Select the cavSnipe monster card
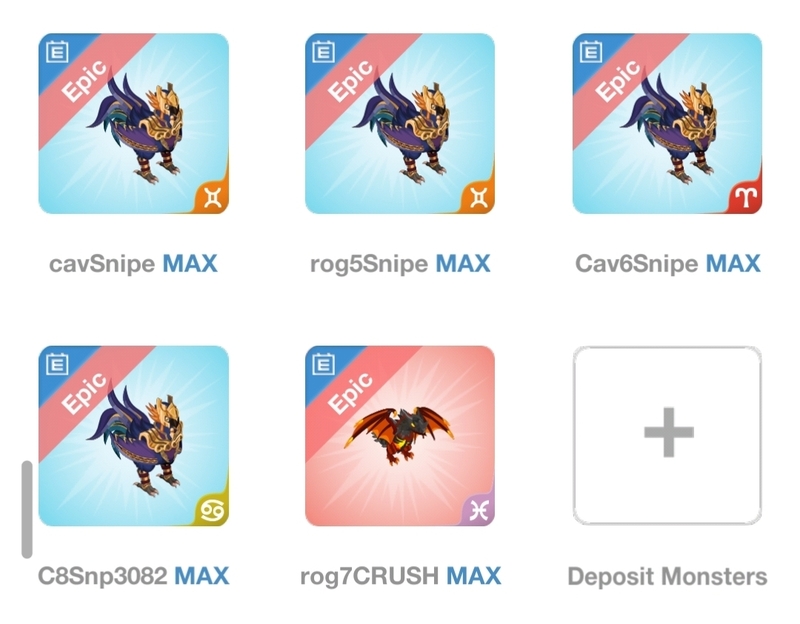Viewport: 800px width, 624px height. click(134, 124)
